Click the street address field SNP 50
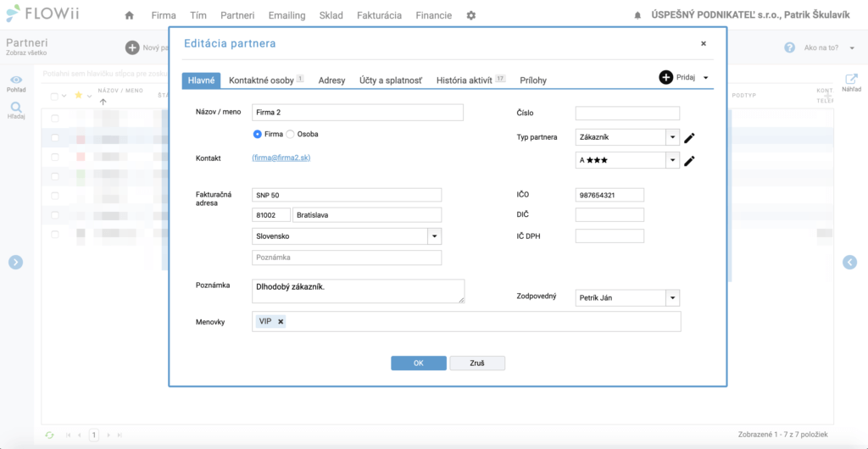Image resolution: width=868 pixels, height=449 pixels. click(347, 195)
